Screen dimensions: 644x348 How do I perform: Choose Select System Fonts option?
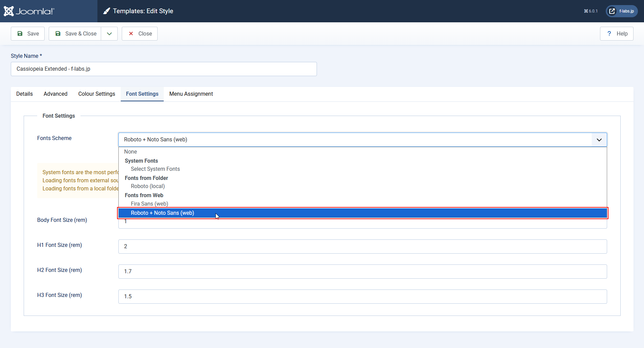click(x=155, y=169)
